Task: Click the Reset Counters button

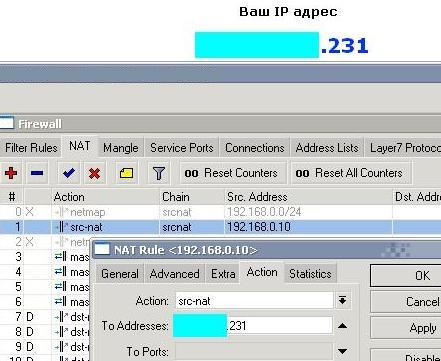Action: pyautogui.click(x=233, y=173)
